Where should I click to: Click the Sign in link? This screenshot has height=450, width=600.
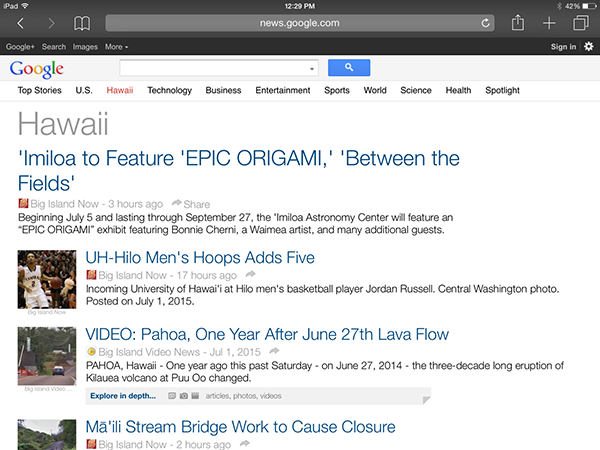click(563, 47)
